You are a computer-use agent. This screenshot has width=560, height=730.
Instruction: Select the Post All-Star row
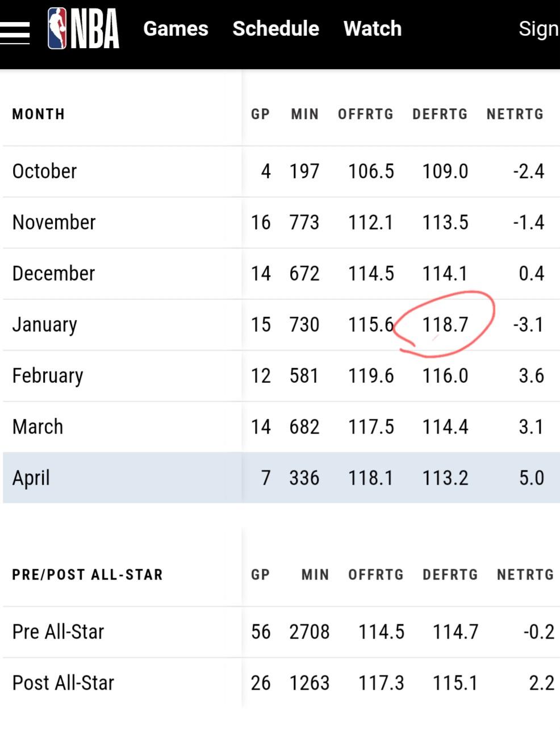tap(281, 683)
